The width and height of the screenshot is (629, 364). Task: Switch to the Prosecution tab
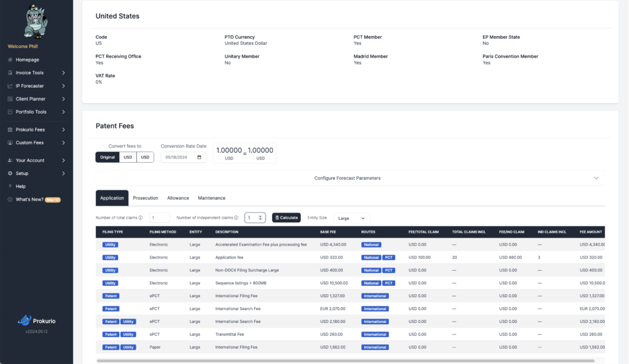click(x=146, y=198)
